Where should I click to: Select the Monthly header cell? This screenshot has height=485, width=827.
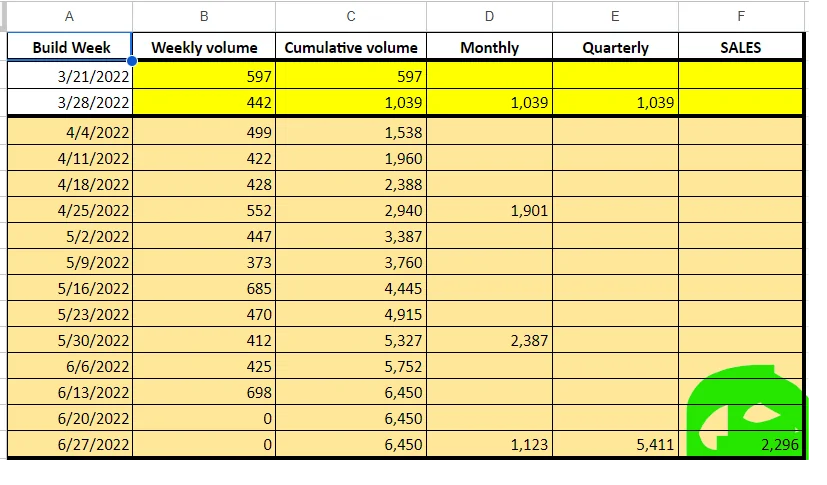coord(489,47)
